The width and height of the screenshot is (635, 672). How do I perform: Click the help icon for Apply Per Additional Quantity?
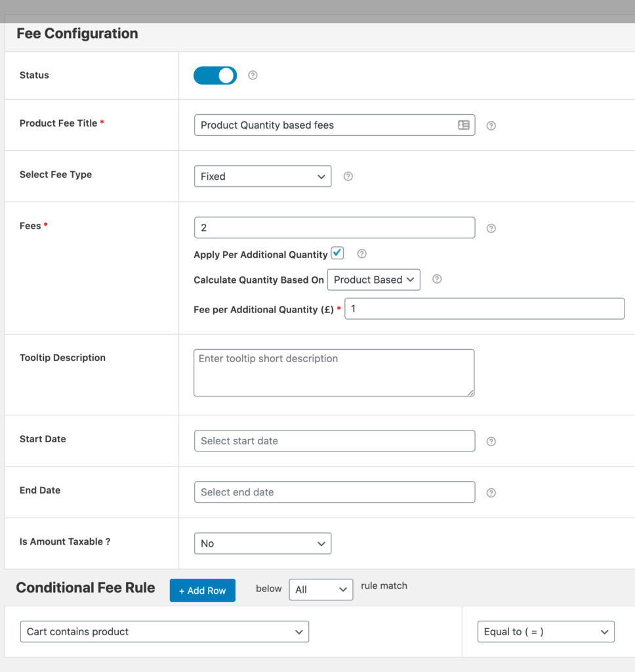click(361, 254)
